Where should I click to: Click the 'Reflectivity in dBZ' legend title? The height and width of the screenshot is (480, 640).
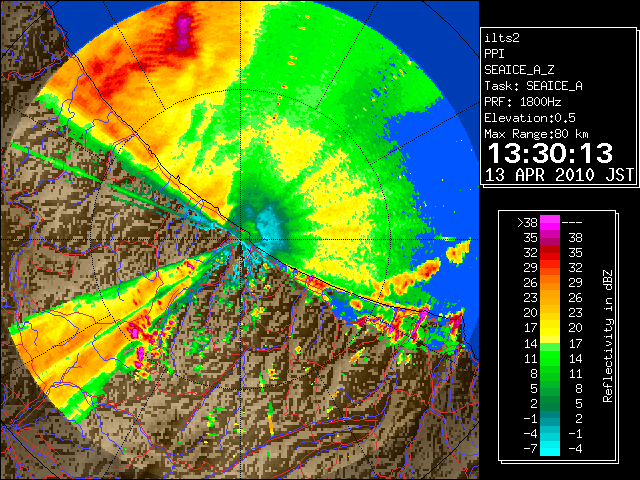coord(607,336)
